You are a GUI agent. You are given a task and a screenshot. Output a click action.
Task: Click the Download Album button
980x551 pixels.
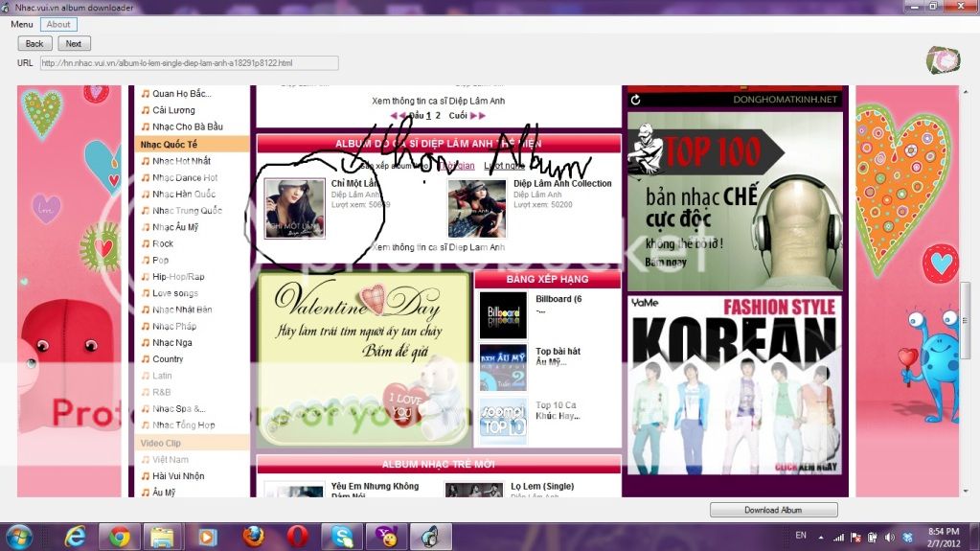click(773, 510)
